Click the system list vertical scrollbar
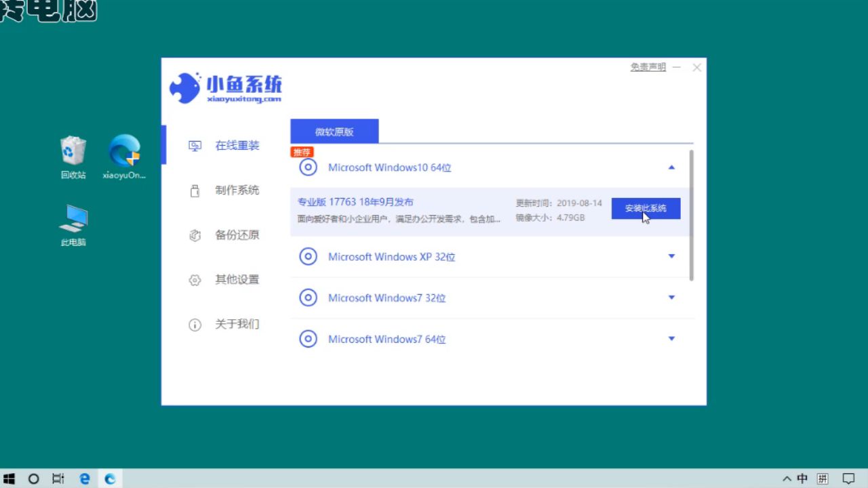 tap(692, 215)
